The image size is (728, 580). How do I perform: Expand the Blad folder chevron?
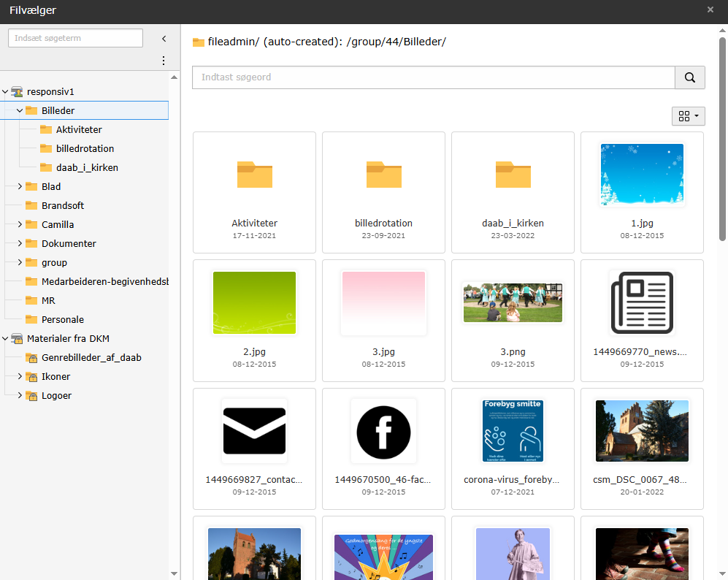(20, 187)
